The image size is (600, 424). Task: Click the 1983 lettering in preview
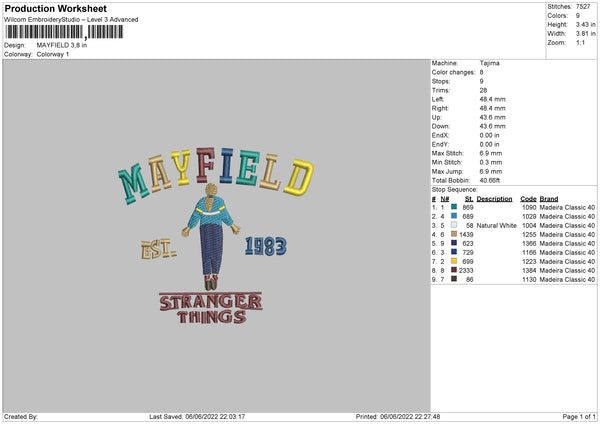[x=266, y=246]
